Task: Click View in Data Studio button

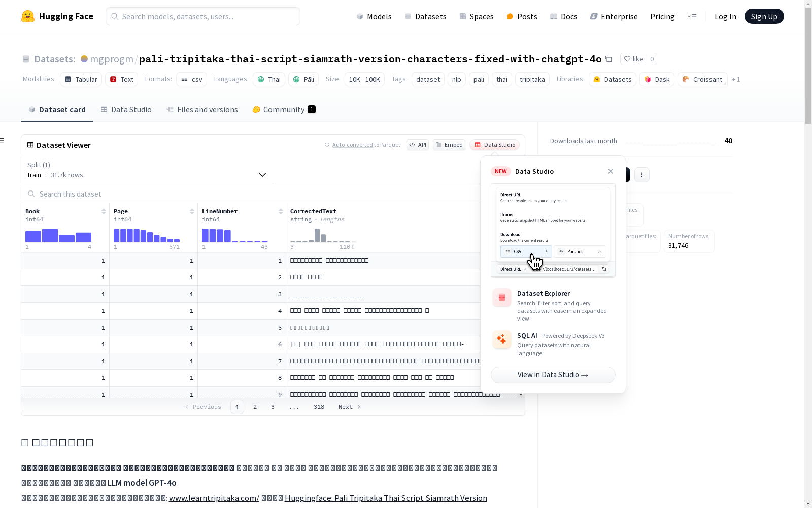Action: [x=553, y=375]
